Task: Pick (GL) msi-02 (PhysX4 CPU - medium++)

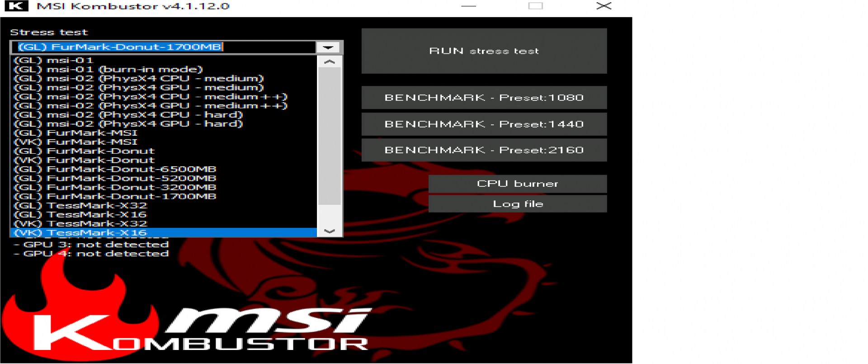Action: coord(164,96)
